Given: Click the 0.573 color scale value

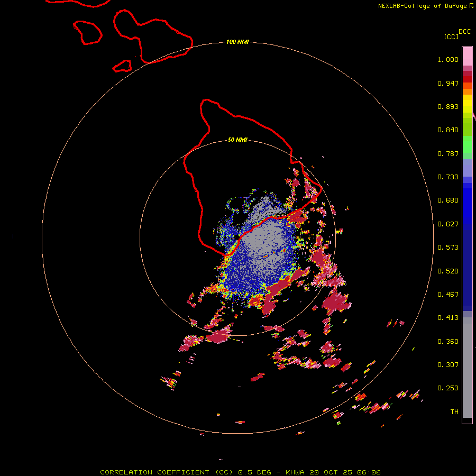Looking at the screenshot, I should (x=448, y=248).
